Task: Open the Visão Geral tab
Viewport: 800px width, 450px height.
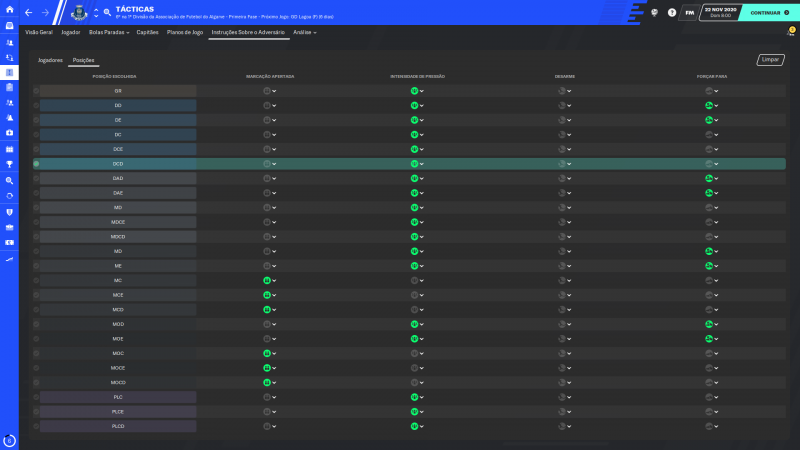Action: point(39,32)
